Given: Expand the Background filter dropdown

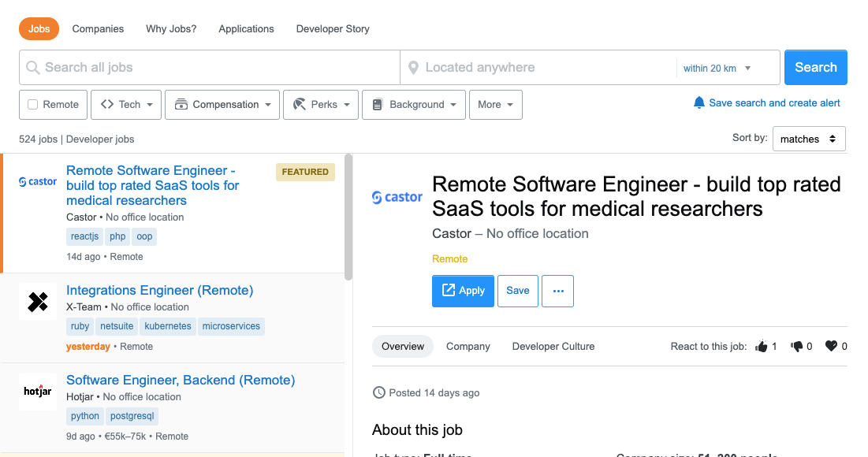Looking at the screenshot, I should coord(414,105).
